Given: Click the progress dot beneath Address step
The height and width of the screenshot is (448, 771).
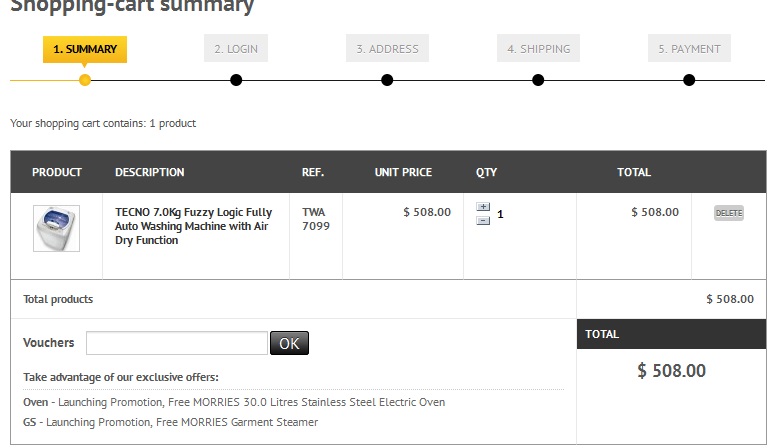Looking at the screenshot, I should coord(387,80).
